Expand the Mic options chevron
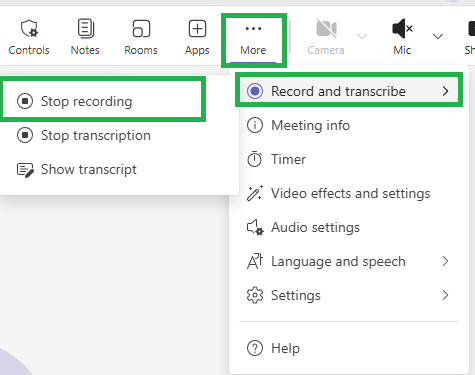 pyautogui.click(x=438, y=36)
